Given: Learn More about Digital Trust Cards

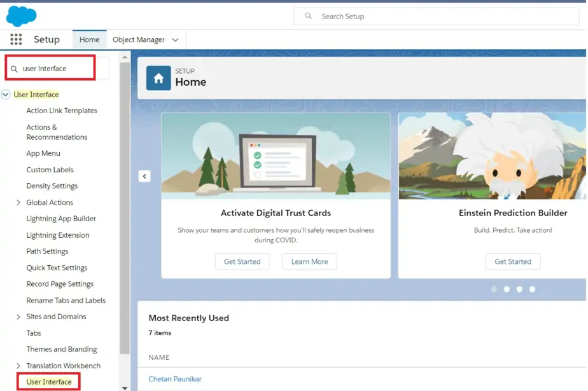Looking at the screenshot, I should pos(309,261).
